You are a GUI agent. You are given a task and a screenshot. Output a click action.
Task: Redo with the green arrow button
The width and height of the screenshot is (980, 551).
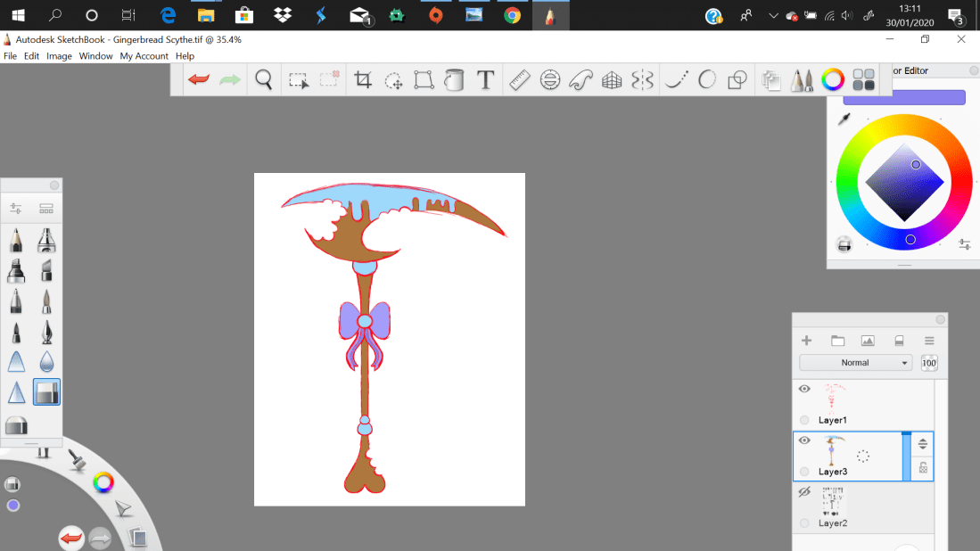228,79
